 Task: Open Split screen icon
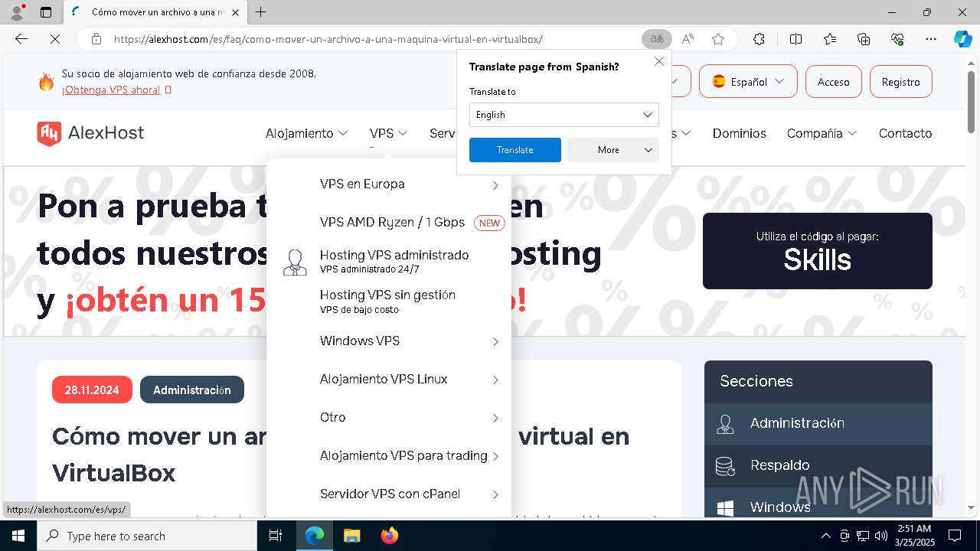[795, 39]
